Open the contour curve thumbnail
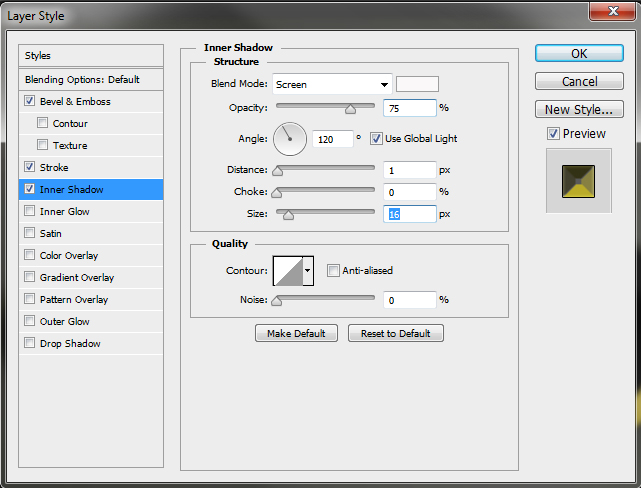The image size is (641, 488). (x=288, y=270)
